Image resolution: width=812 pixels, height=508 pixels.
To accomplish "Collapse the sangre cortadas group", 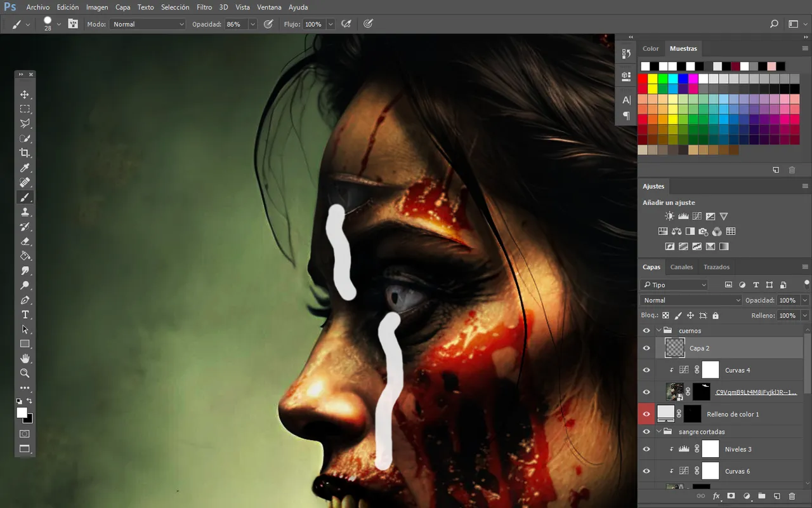I will 658,432.
